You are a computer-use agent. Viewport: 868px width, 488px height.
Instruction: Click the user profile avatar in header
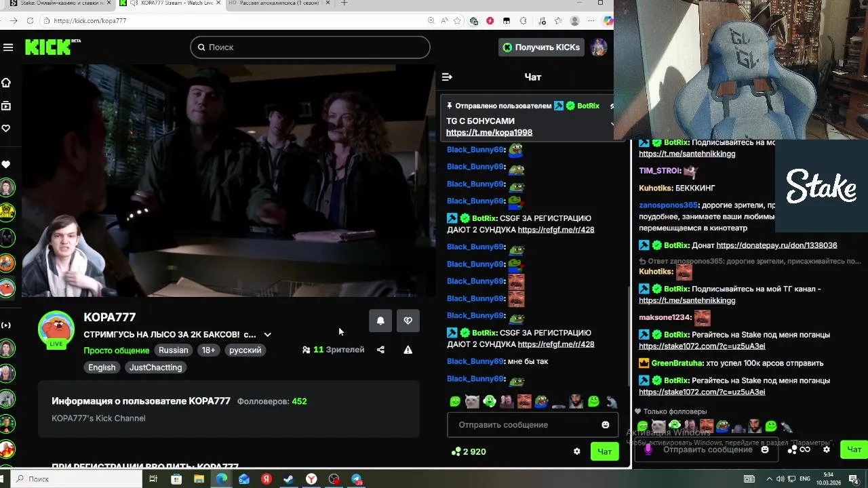[598, 47]
